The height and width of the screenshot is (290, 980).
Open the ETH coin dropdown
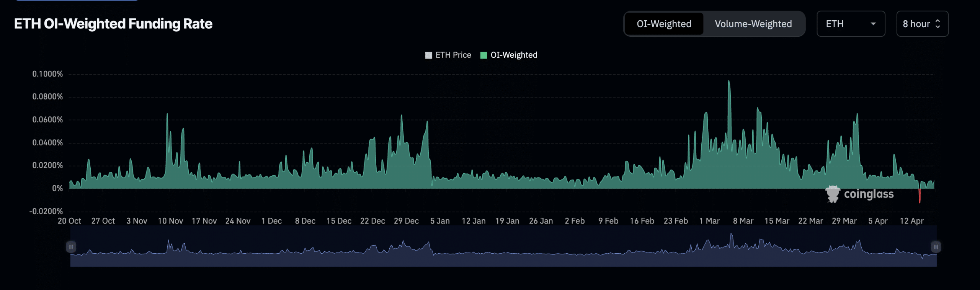pos(851,24)
